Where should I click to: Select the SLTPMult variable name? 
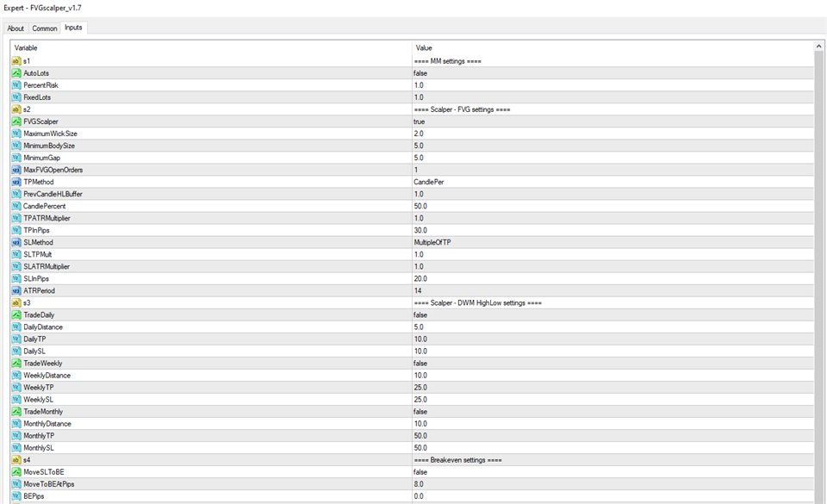(37, 255)
